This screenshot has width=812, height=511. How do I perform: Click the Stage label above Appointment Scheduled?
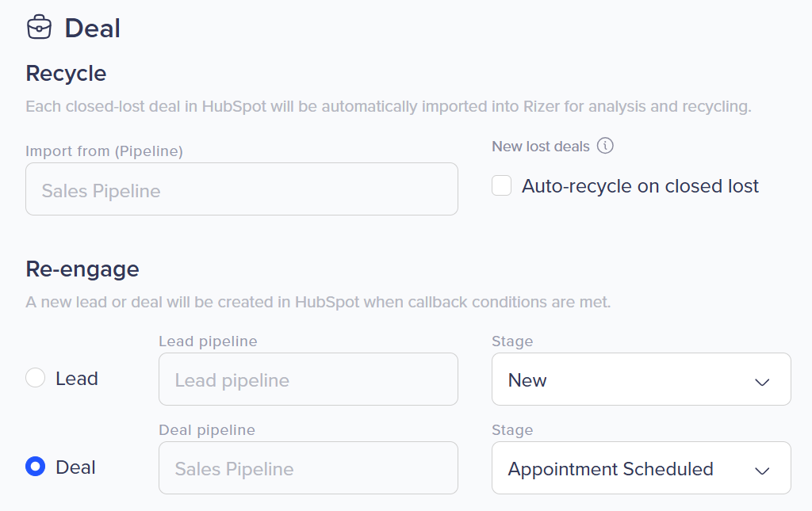click(x=512, y=430)
